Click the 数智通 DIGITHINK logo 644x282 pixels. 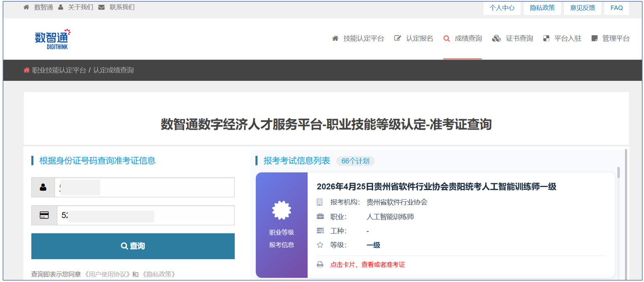53,39
